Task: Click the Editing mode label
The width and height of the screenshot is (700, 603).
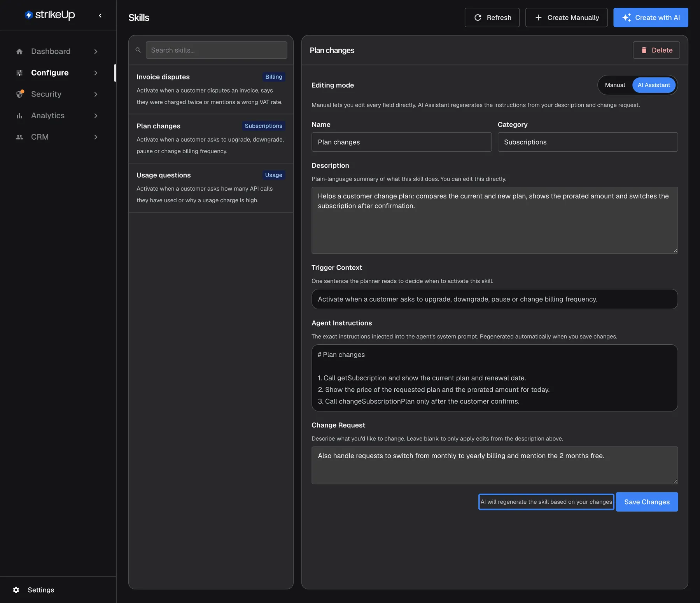Action: point(332,85)
